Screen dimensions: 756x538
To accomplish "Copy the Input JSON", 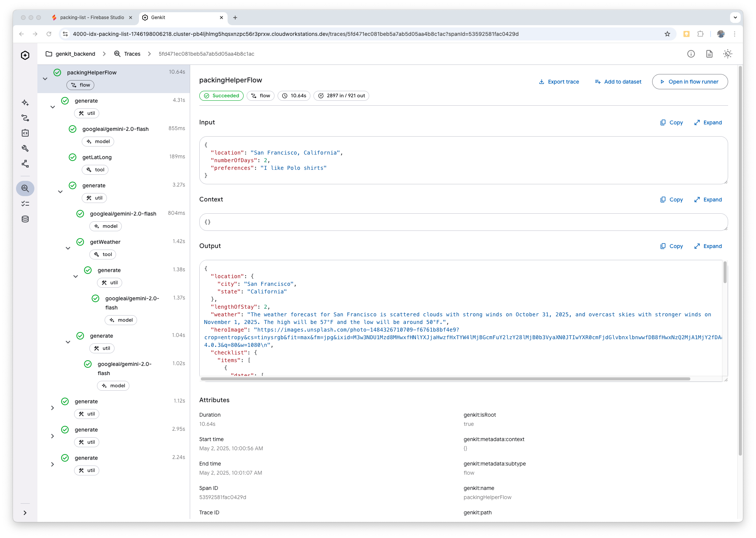I will click(x=672, y=122).
